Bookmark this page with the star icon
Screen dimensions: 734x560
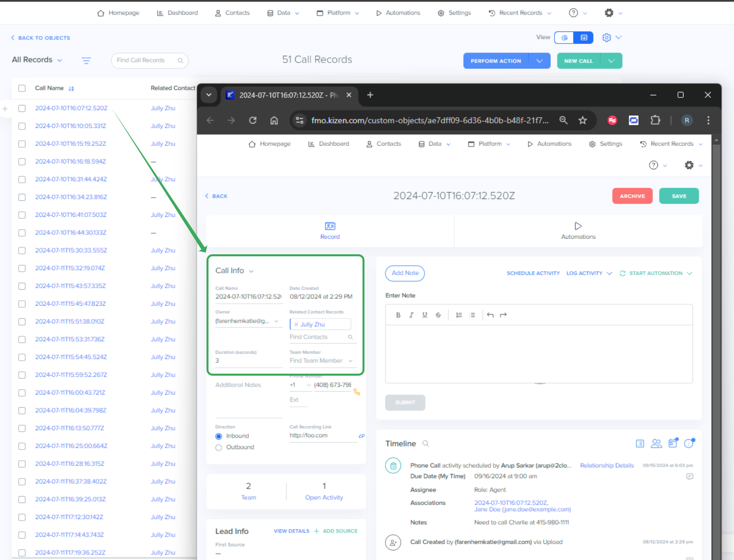582,120
